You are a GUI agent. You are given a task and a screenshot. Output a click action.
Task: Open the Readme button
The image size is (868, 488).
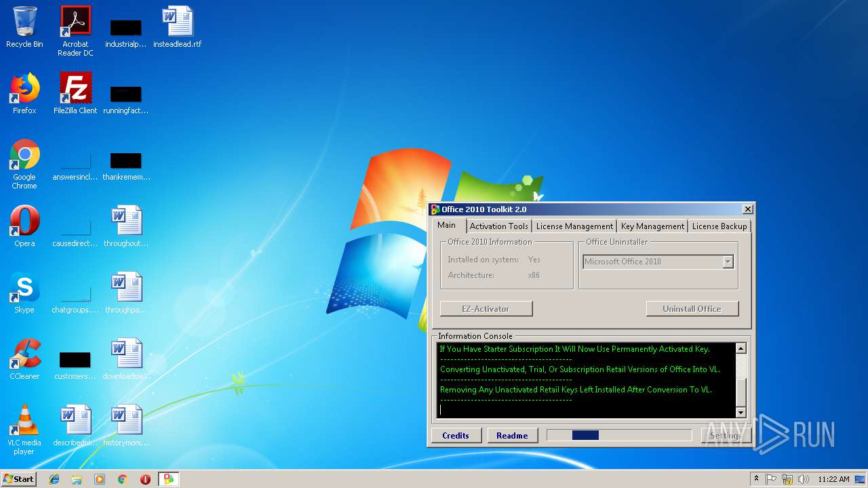512,435
